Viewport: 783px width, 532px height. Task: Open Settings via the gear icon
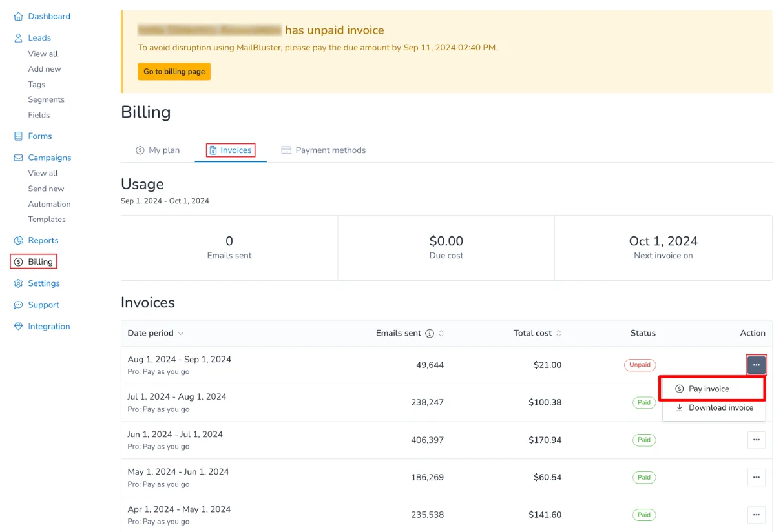17,283
